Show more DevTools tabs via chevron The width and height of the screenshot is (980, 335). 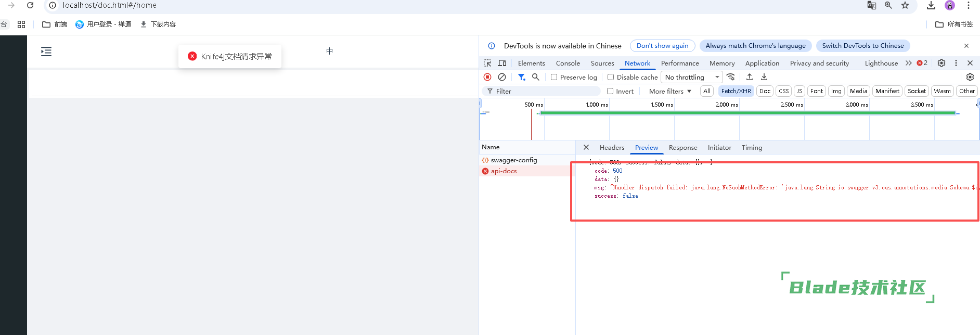tap(908, 63)
